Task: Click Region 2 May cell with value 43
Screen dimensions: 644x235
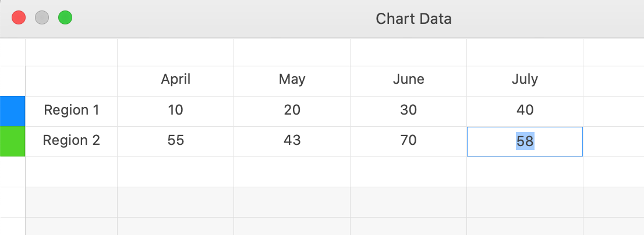Action: 292,140
